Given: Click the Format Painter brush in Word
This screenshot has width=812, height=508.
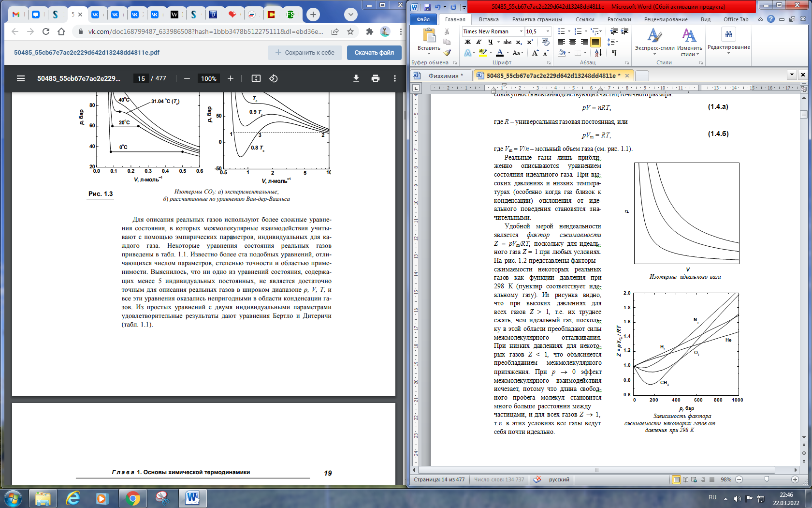Looking at the screenshot, I should point(447,53).
